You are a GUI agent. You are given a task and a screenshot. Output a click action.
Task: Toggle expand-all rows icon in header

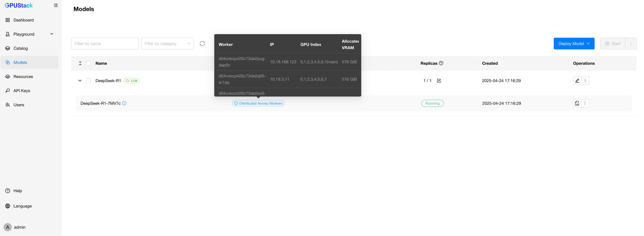pyautogui.click(x=80, y=63)
